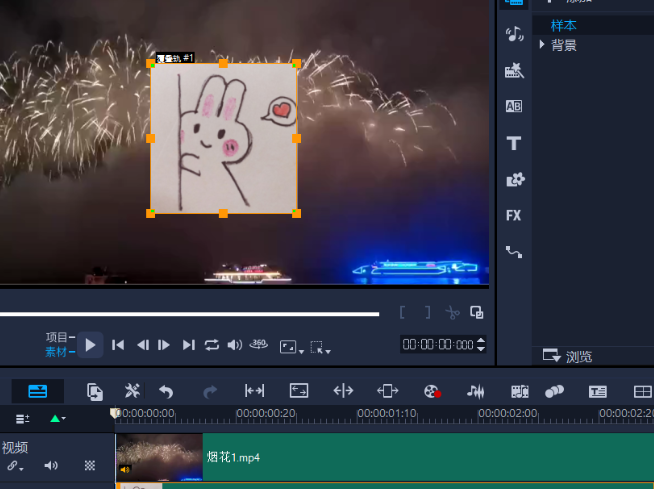Open the audio library music-note icon

coord(514,34)
